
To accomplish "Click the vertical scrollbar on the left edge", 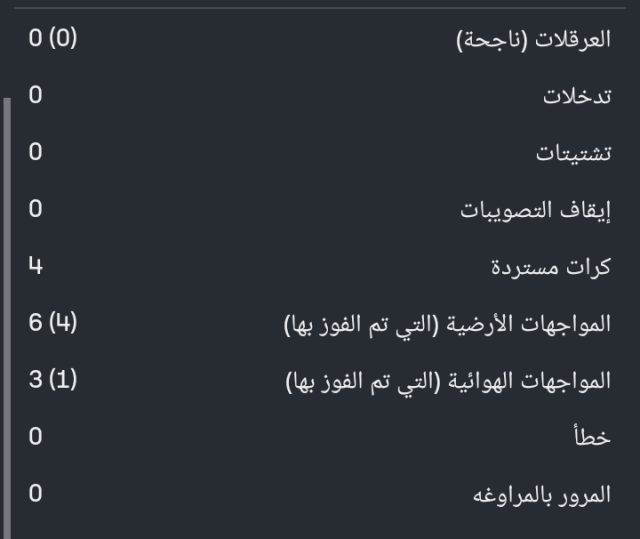I will pyautogui.click(x=6, y=300).
